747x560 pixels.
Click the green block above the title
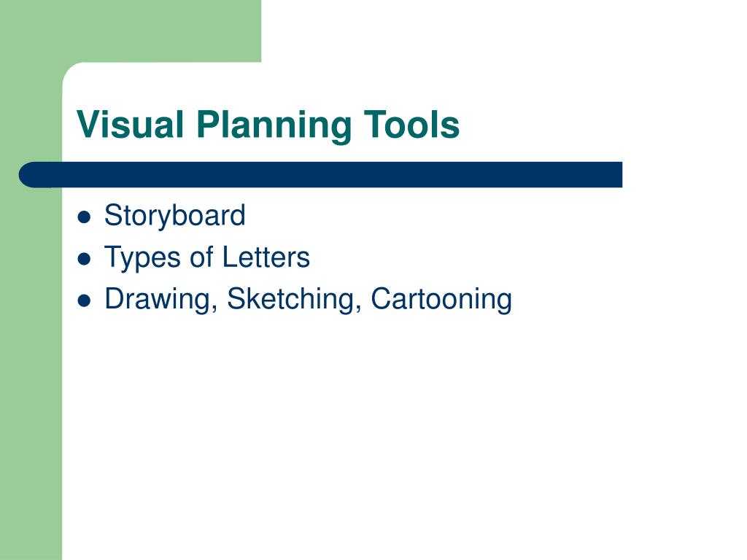[131, 31]
